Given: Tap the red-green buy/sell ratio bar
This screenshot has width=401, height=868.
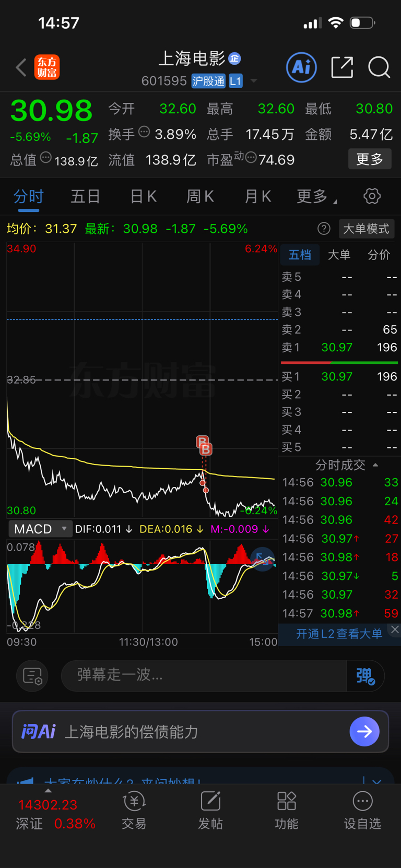Looking at the screenshot, I should [x=339, y=362].
